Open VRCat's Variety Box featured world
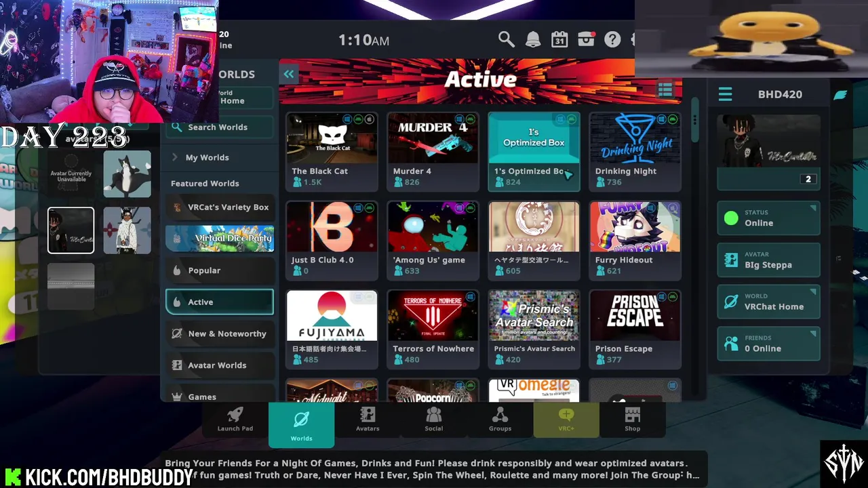Image resolution: width=868 pixels, height=488 pixels. tap(220, 207)
